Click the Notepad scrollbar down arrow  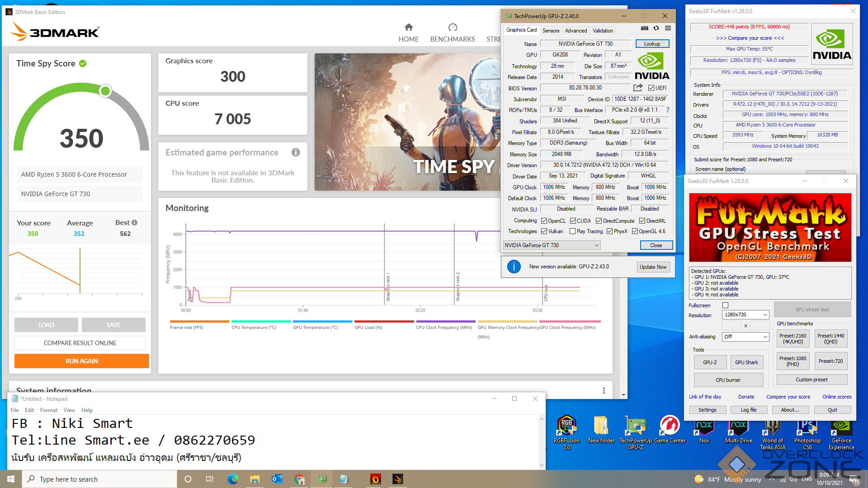pos(542,465)
